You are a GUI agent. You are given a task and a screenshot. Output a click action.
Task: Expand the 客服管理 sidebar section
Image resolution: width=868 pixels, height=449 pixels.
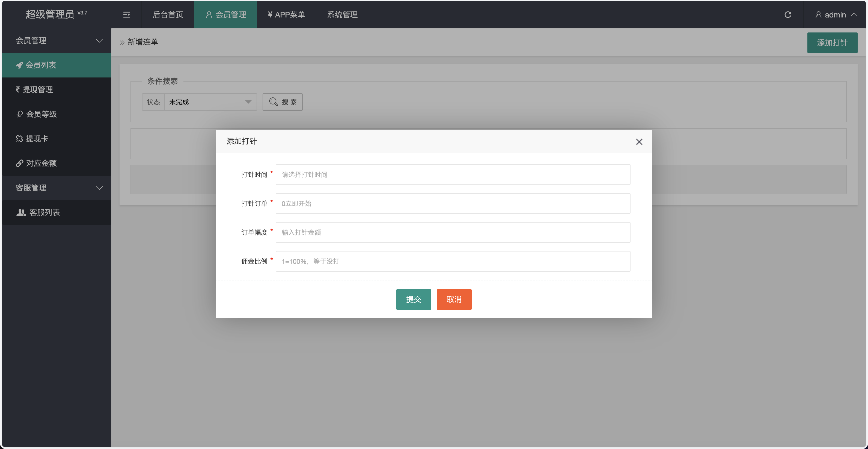[x=99, y=188]
